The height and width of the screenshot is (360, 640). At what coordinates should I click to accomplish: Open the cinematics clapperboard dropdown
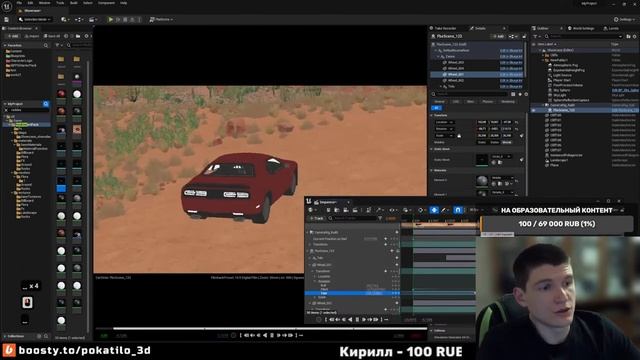[x=93, y=19]
